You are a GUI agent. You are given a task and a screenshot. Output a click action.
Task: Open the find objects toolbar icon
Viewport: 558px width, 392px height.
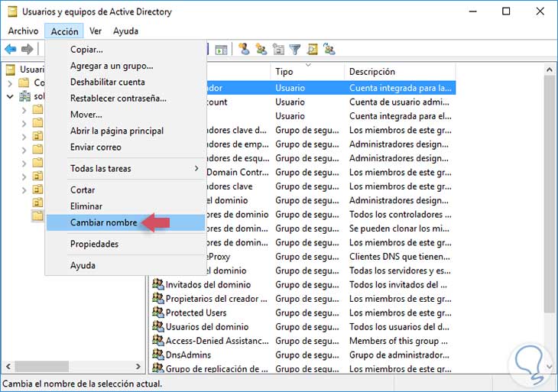pos(312,49)
